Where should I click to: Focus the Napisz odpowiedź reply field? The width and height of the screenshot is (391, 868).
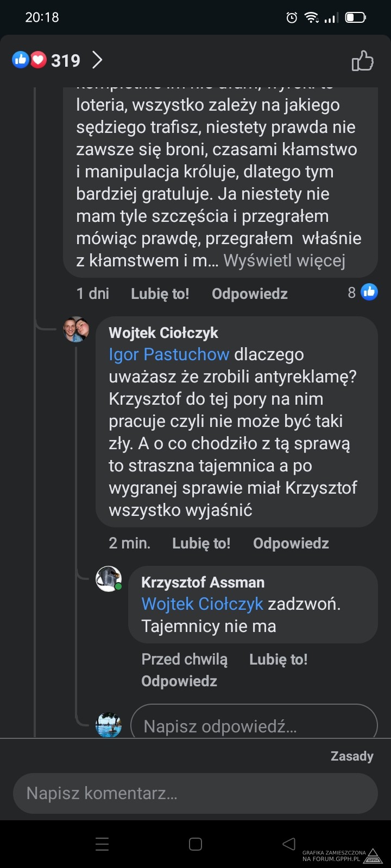254,726
